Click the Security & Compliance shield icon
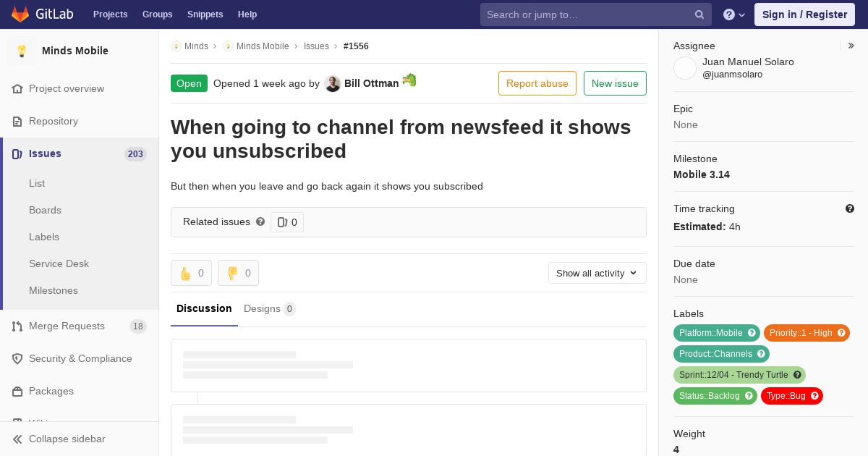Screen dimensions: 868x456 point(17,359)
